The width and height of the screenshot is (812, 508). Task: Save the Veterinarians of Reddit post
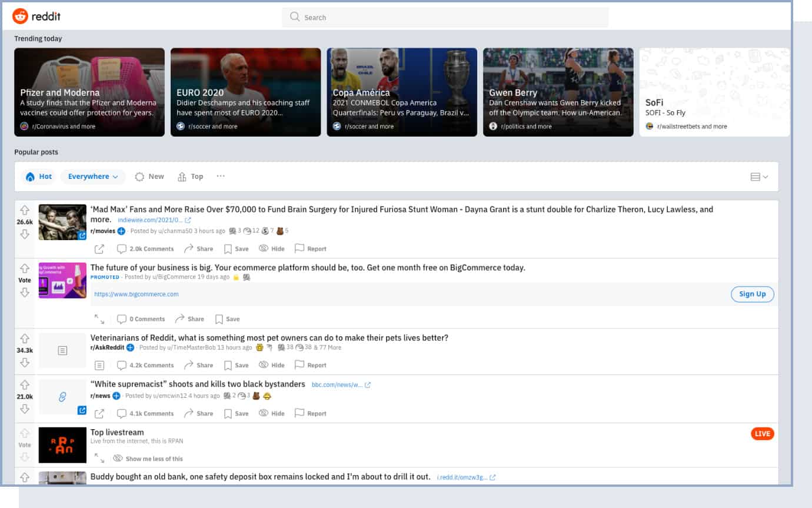point(236,365)
